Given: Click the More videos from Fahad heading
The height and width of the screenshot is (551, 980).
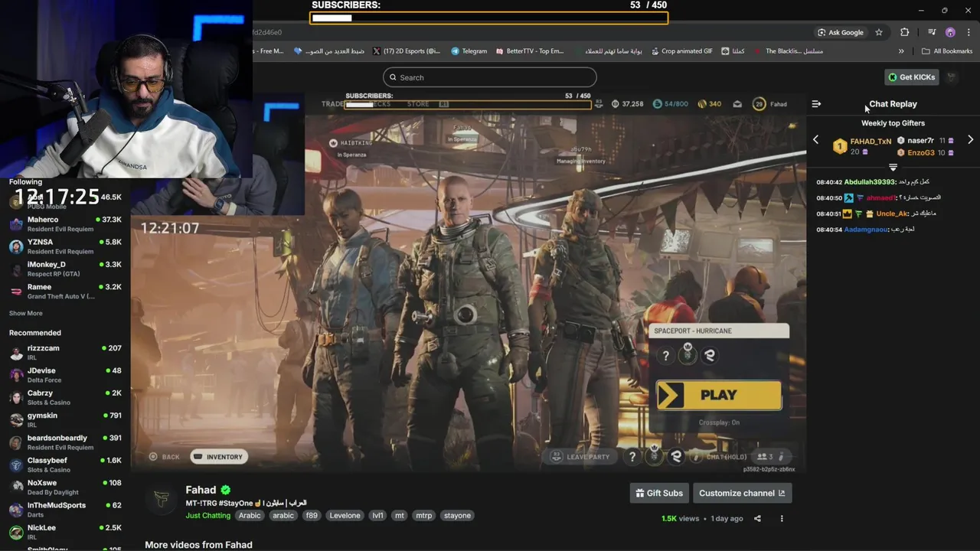Looking at the screenshot, I should click(198, 545).
